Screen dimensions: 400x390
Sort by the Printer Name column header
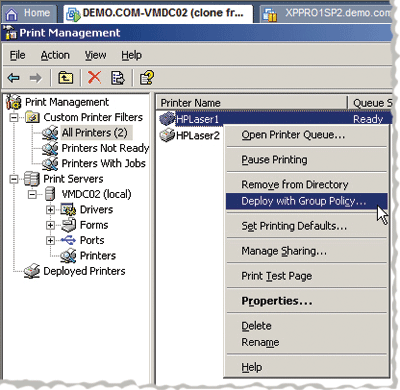251,103
